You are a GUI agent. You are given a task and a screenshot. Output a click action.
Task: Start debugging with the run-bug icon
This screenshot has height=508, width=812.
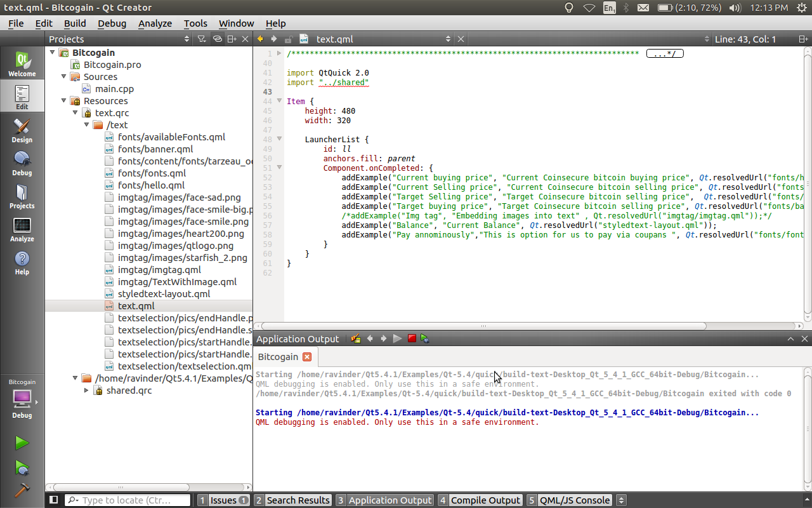(22, 468)
